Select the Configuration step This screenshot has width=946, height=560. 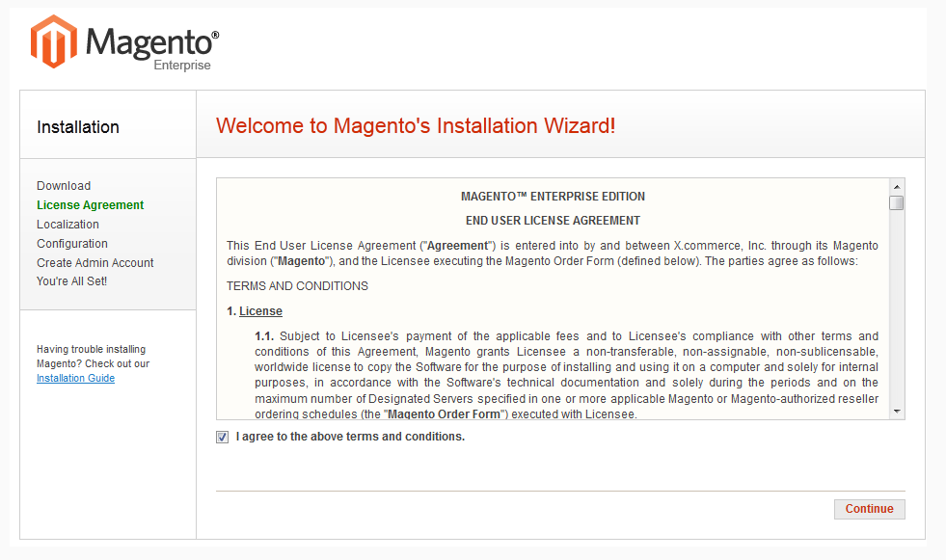pos(71,244)
